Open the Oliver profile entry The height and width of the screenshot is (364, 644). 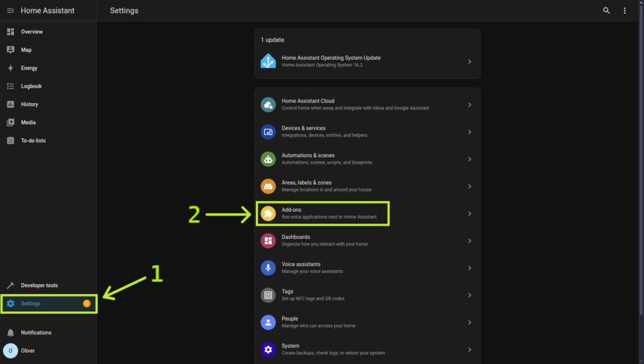[48, 351]
